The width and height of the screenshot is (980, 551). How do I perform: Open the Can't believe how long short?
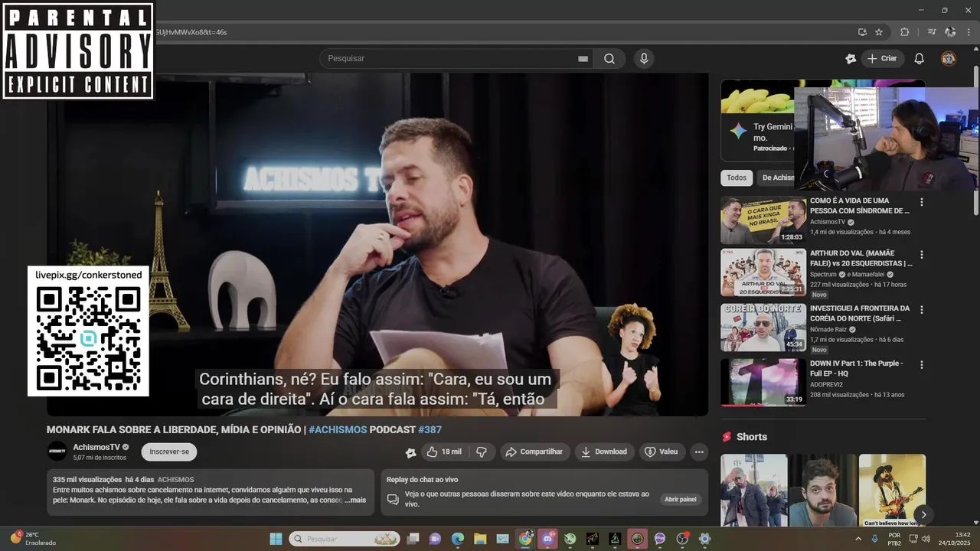tap(892, 491)
